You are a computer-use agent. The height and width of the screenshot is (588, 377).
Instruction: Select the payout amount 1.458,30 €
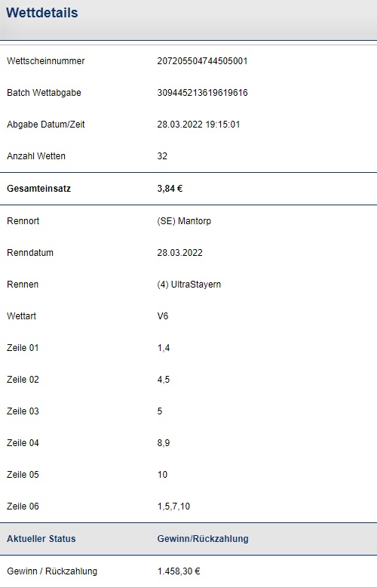pos(179,571)
